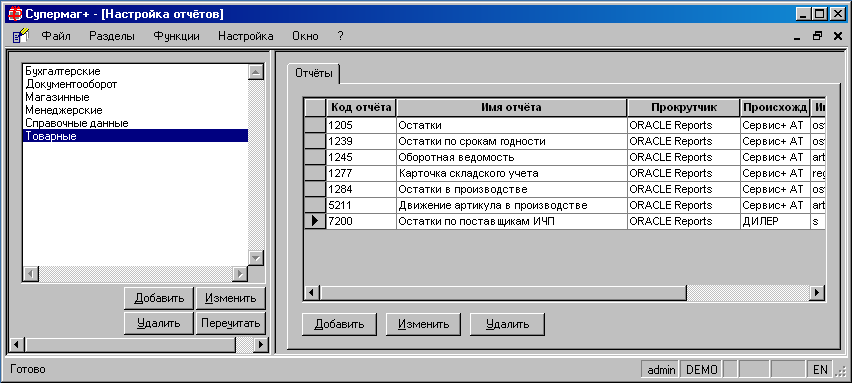Select report code 1284 cell

361,190
